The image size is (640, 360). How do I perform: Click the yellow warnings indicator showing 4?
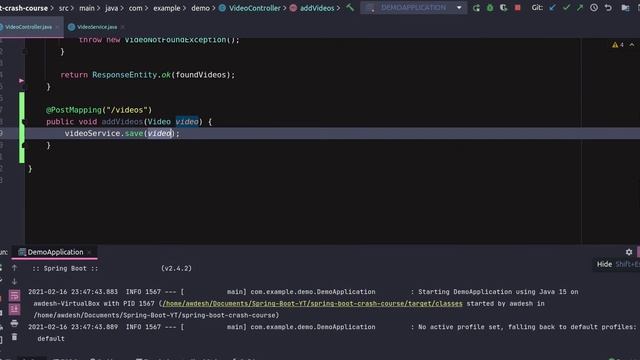click(618, 45)
